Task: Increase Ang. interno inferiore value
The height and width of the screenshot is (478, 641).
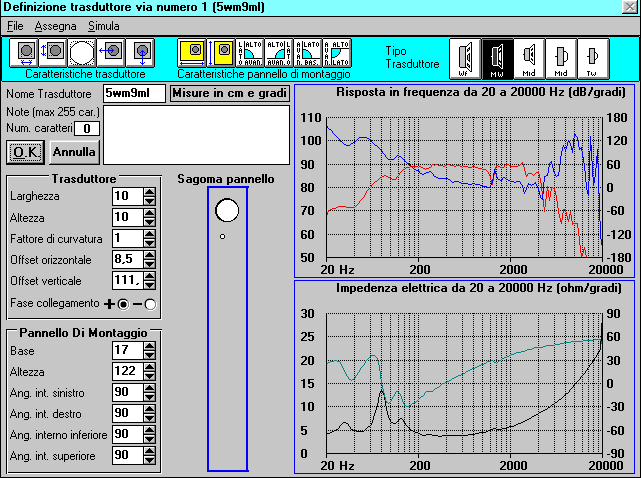Action: click(150, 430)
